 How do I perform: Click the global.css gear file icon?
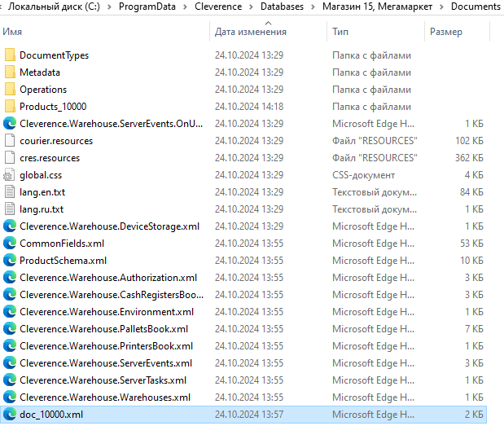click(9, 174)
